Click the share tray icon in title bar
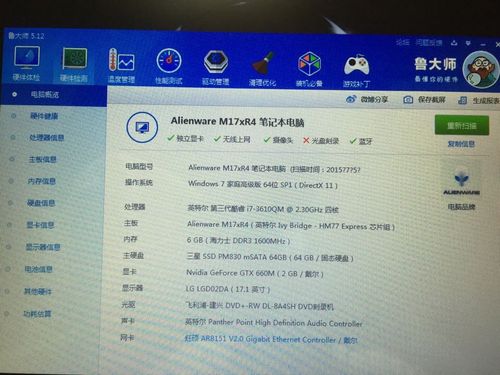500x375 pixels. pyautogui.click(x=454, y=43)
